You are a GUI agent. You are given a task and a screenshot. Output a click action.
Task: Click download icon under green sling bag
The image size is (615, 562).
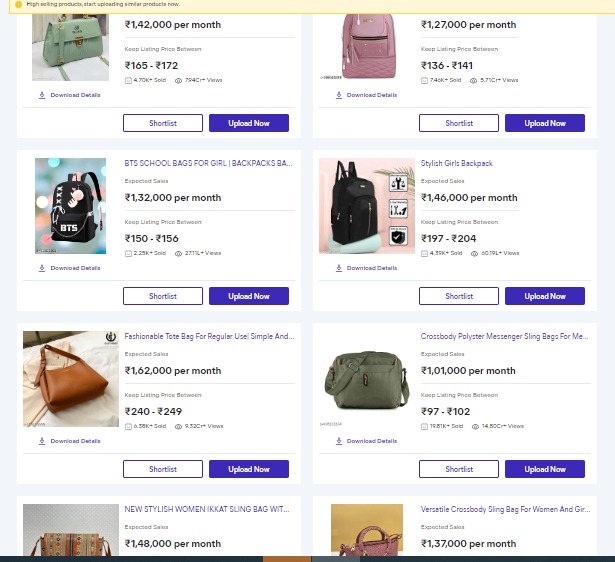(x=339, y=441)
